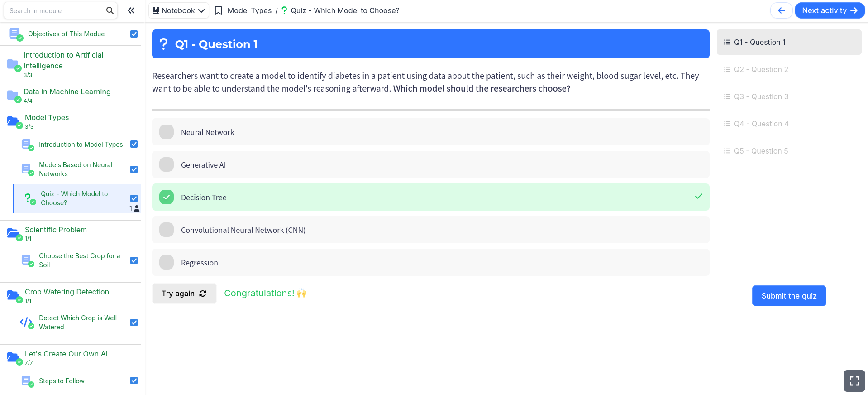Enter fullscreen mode via expand icon
Viewport: 868px width, 395px height.
854,381
